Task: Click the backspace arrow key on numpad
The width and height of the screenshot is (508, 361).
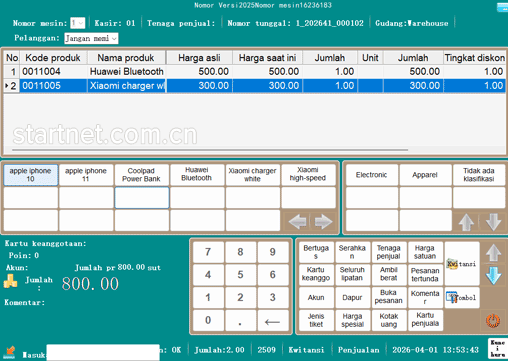Action: click(272, 321)
